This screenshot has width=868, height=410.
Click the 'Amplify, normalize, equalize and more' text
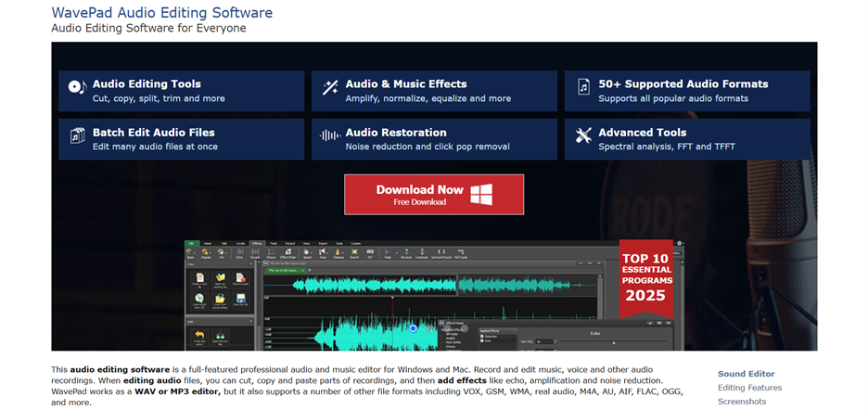pos(428,98)
